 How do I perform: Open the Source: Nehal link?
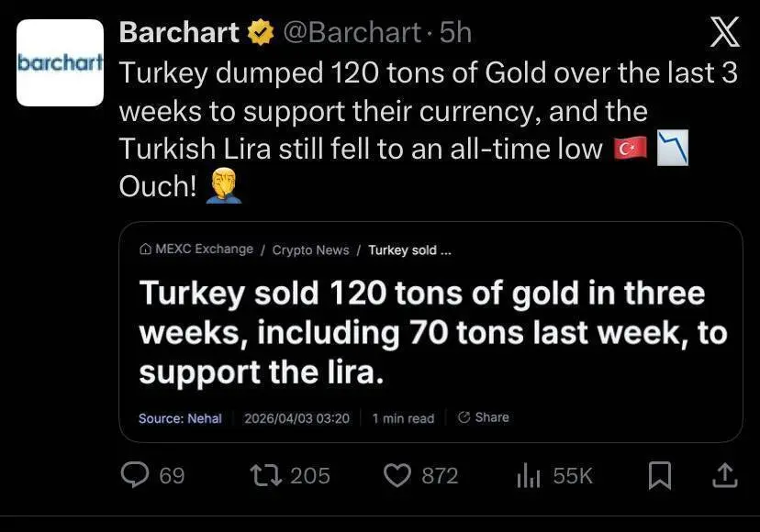(180, 417)
